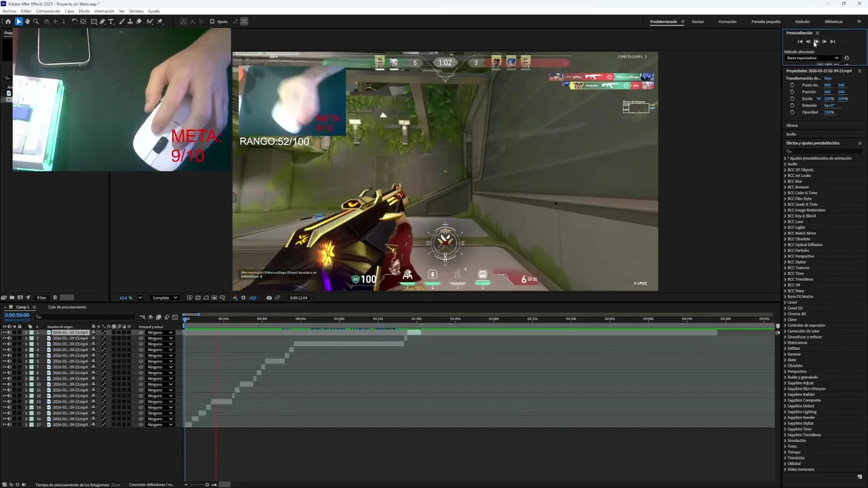Toggle the transparency grid button below viewer
This screenshot has width=868, height=488.
click(198, 298)
